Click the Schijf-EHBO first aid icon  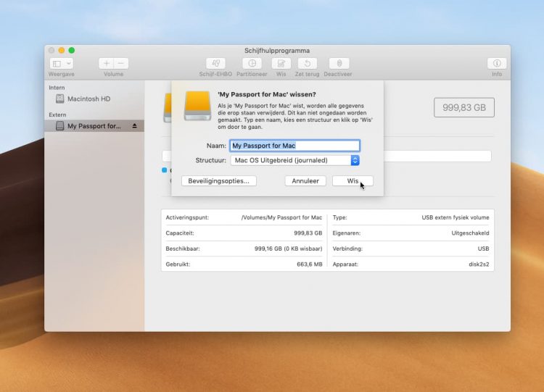(x=215, y=64)
